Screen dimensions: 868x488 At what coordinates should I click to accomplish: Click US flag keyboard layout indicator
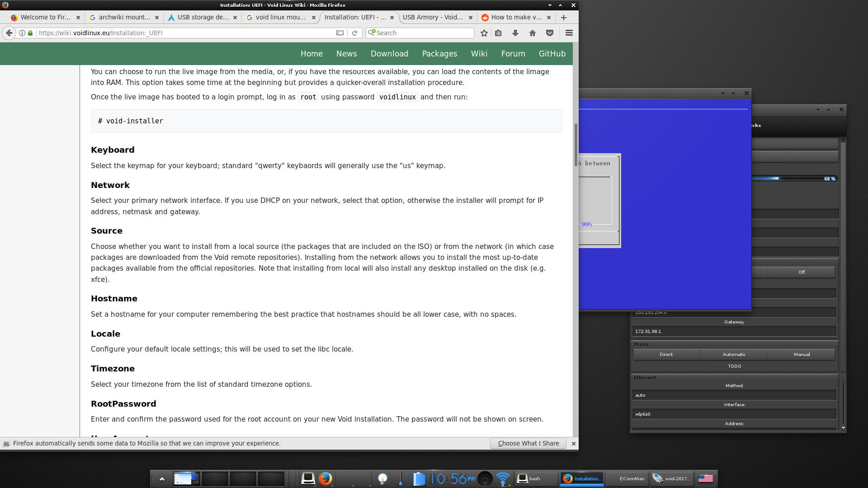pos(705,479)
